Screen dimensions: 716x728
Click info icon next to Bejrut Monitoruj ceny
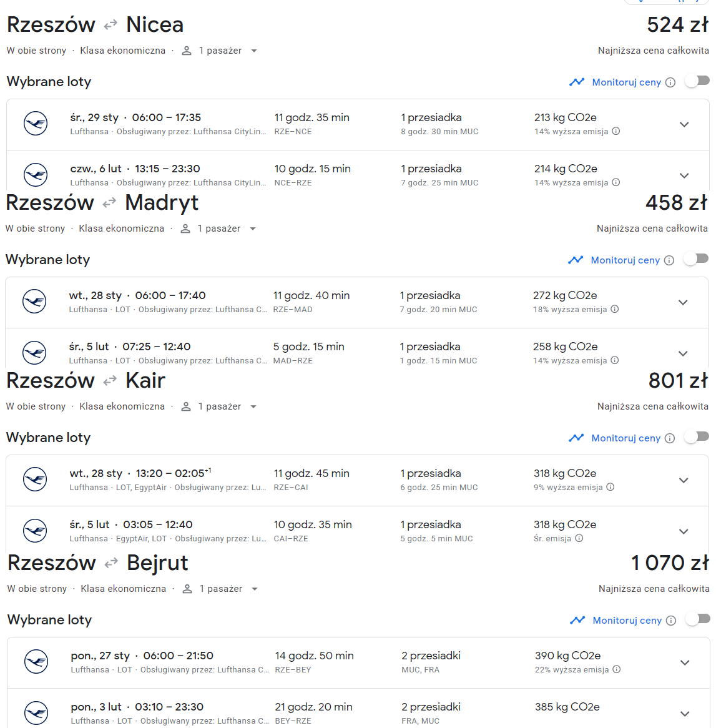pyautogui.click(x=670, y=620)
